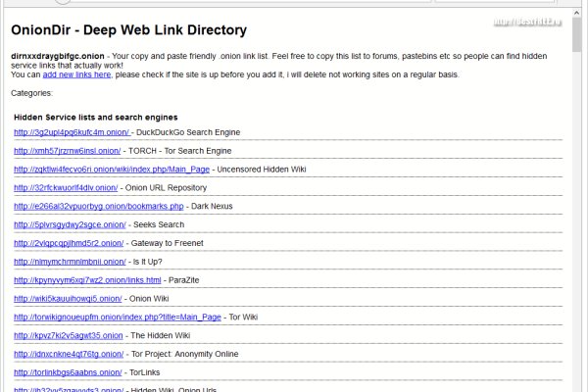588x392 pixels.
Task: Click The Hidden Wiki onion link
Action: tap(69, 335)
